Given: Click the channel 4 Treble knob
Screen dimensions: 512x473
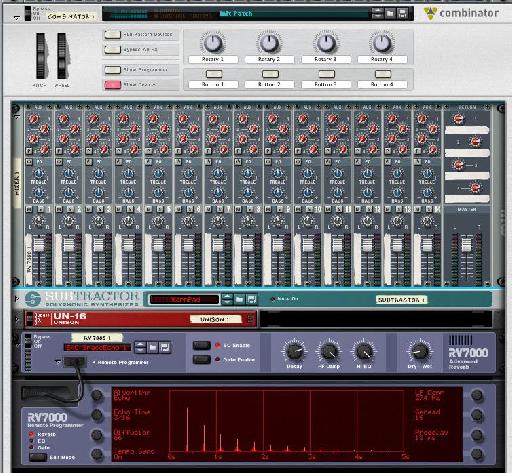Looking at the screenshot, I should pos(128,173).
